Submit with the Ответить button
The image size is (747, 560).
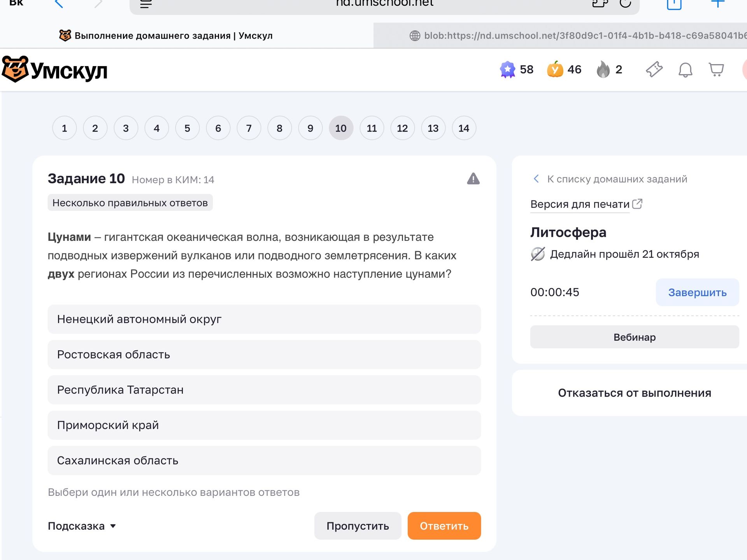444,526
